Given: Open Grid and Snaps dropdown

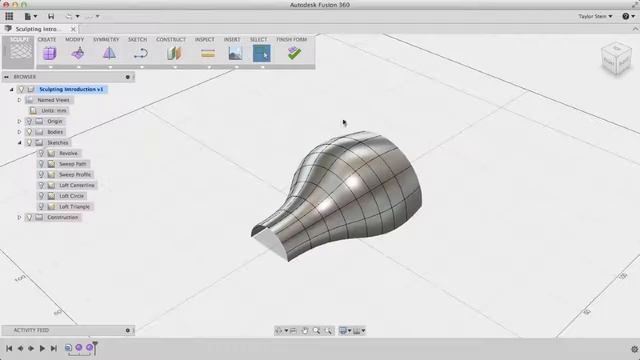Looking at the screenshot, I should pos(359,331).
